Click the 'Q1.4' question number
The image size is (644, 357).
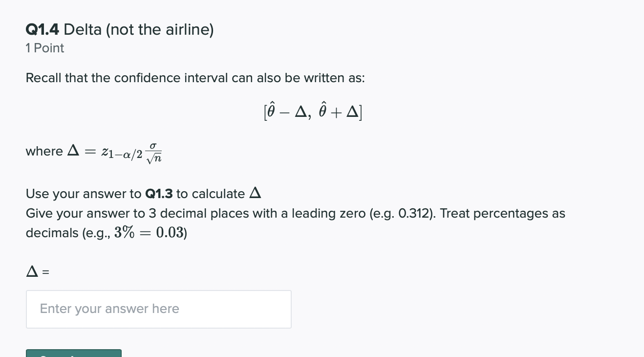43,30
